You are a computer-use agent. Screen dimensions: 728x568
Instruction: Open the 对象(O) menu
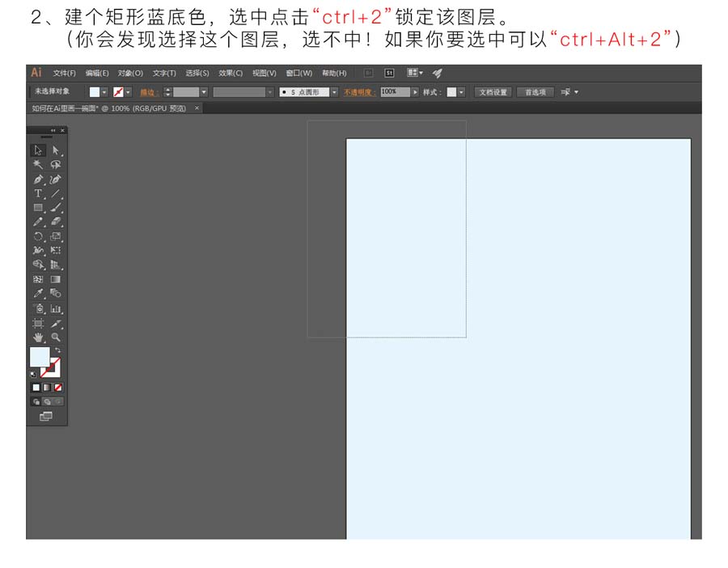coord(130,73)
